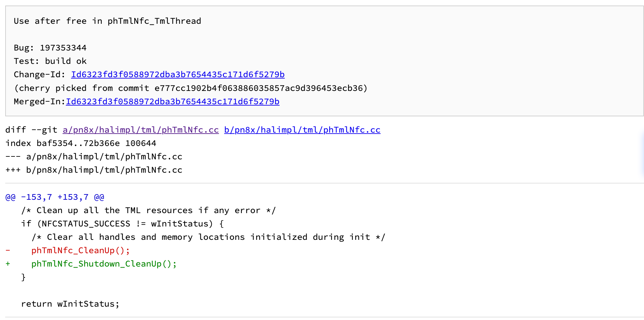Open the b/pn8x/halimpl/tml/phTmlNfc.cc file link

(302, 130)
